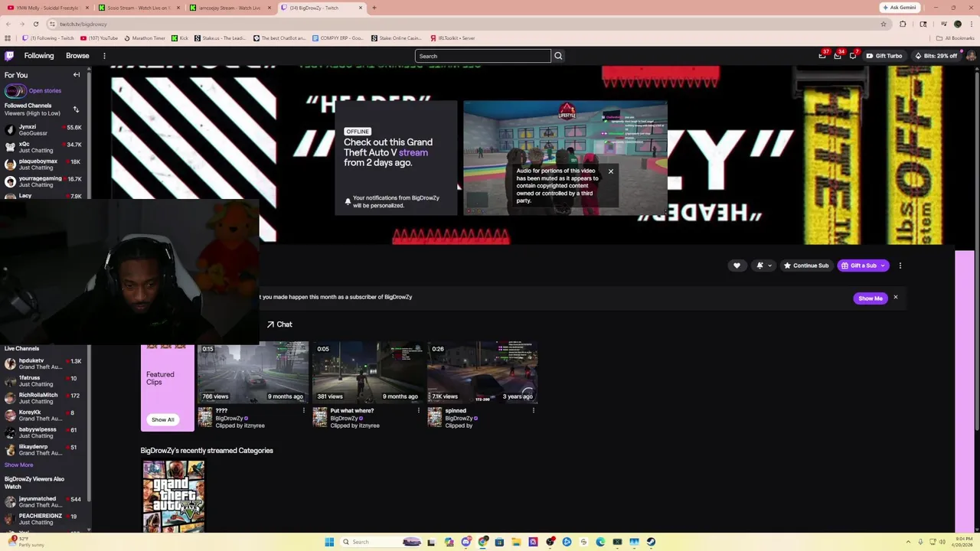Screen dimensions: 980x551
Task: Click the Get Turbo button
Action: (x=884, y=56)
